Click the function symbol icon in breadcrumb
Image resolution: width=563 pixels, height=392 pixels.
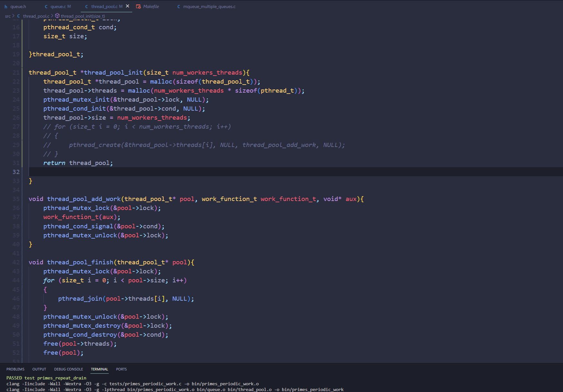(57, 16)
